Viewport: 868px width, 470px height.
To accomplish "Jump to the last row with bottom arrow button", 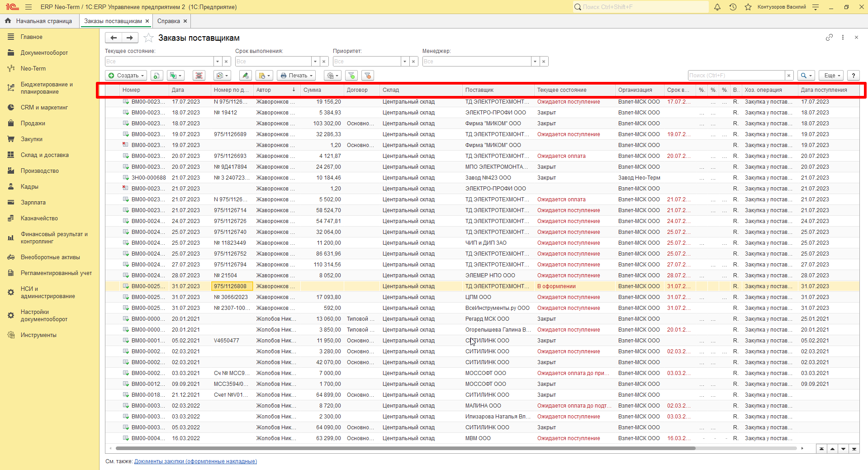I will click(x=854, y=449).
